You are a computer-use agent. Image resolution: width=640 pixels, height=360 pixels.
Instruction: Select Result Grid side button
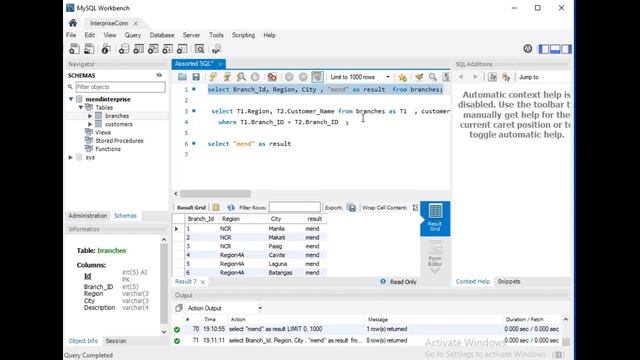coord(435,218)
